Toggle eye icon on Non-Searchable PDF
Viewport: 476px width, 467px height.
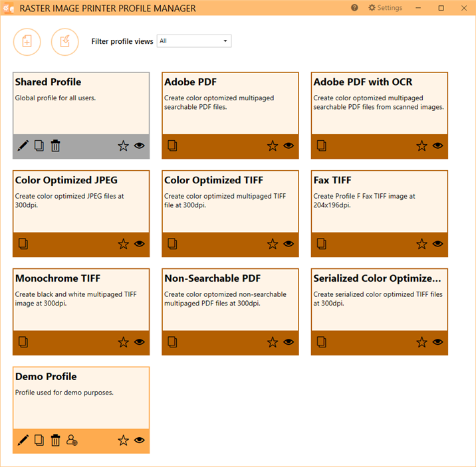click(289, 342)
